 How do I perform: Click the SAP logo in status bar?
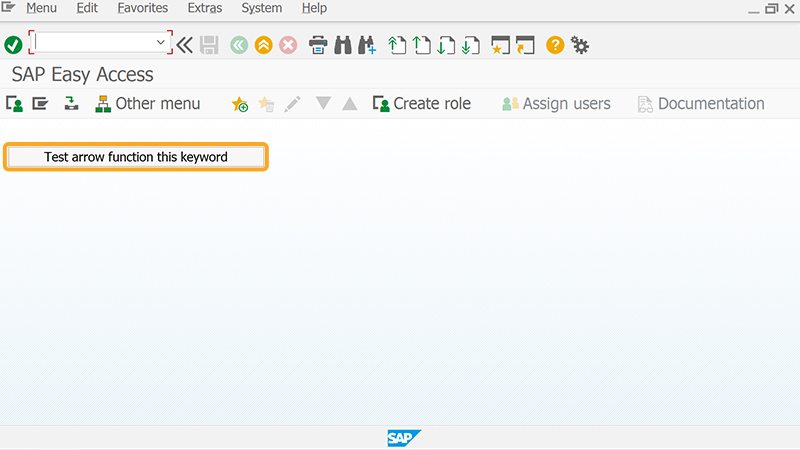[404, 438]
